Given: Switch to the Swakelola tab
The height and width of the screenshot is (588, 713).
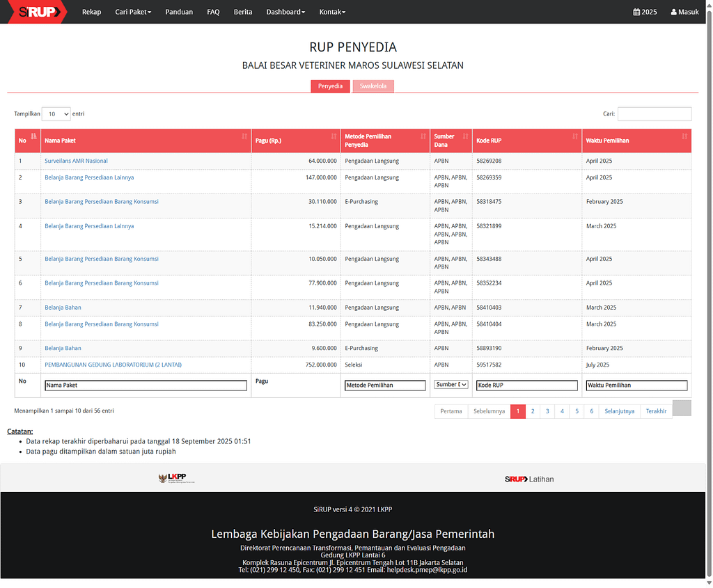Looking at the screenshot, I should click(373, 86).
